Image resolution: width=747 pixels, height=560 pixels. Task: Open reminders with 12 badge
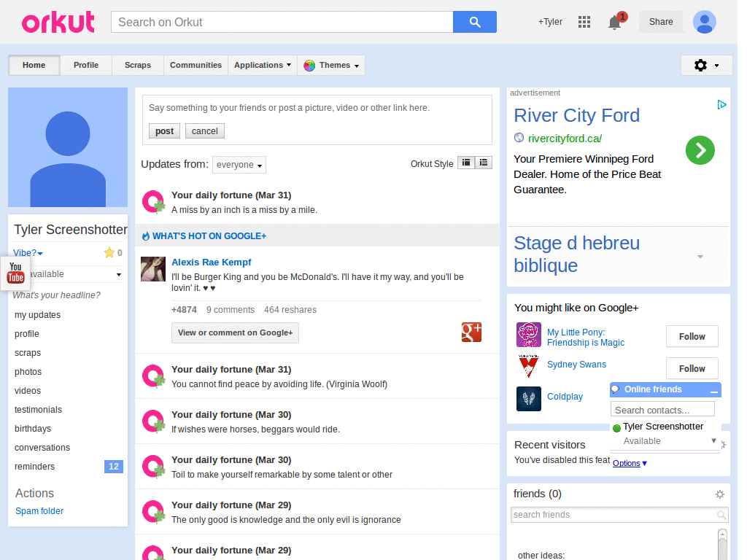68,467
